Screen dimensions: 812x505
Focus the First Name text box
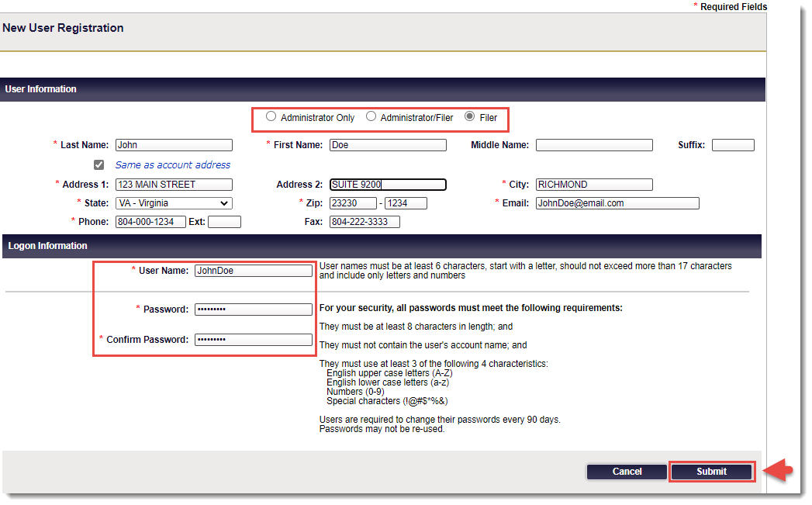pyautogui.click(x=387, y=145)
